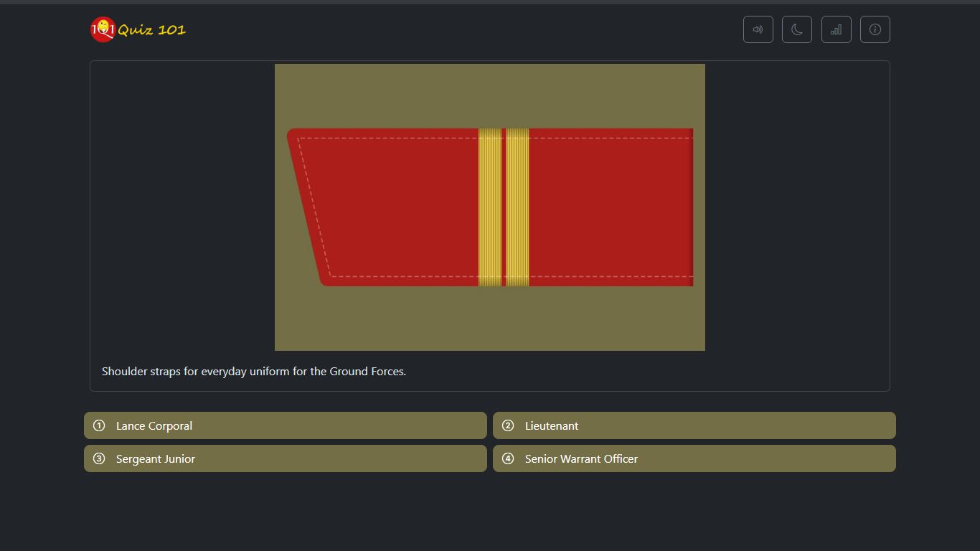Click the shoulder strap image
The width and height of the screenshot is (980, 551).
[x=489, y=207]
